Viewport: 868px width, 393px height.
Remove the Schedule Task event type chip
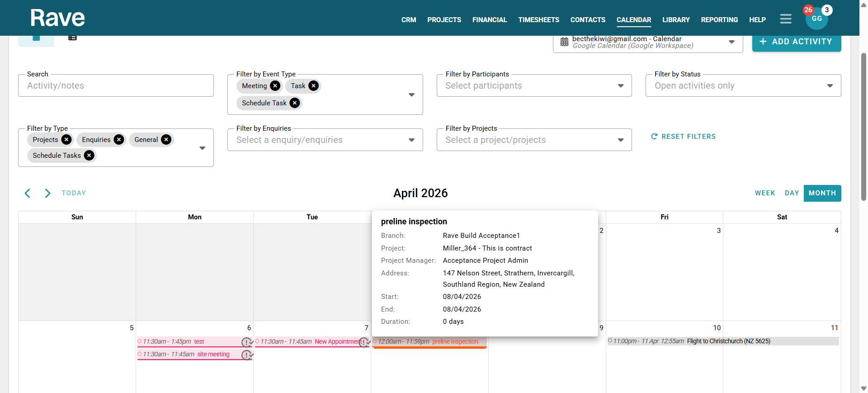(x=295, y=103)
